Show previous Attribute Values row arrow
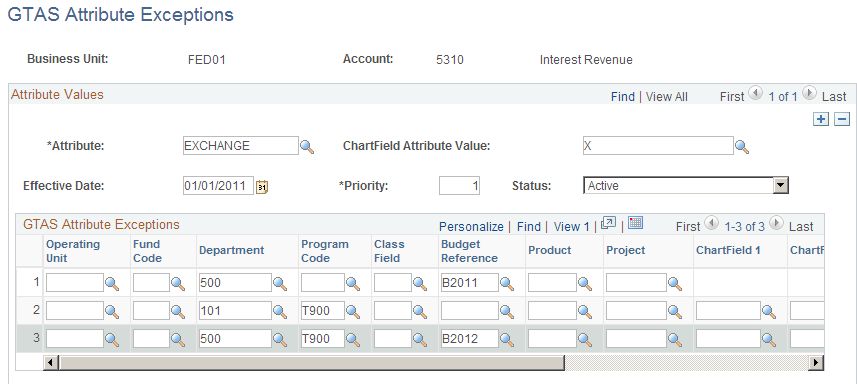Viewport: 857px width, 384px height. coord(755,94)
